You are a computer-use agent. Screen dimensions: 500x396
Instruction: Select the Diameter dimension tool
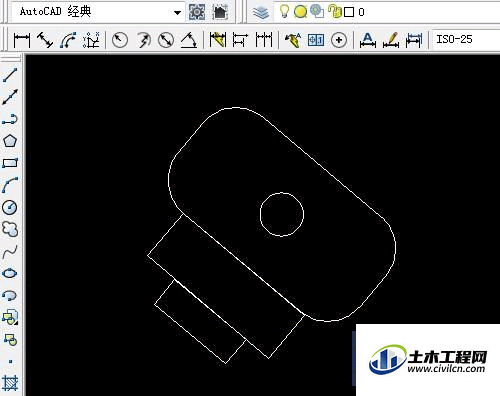166,40
